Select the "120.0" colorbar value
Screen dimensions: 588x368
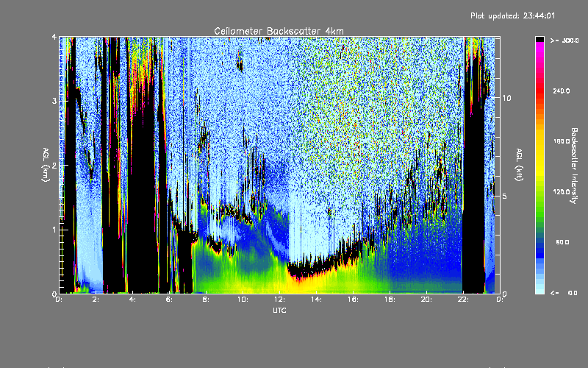pyautogui.click(x=562, y=191)
